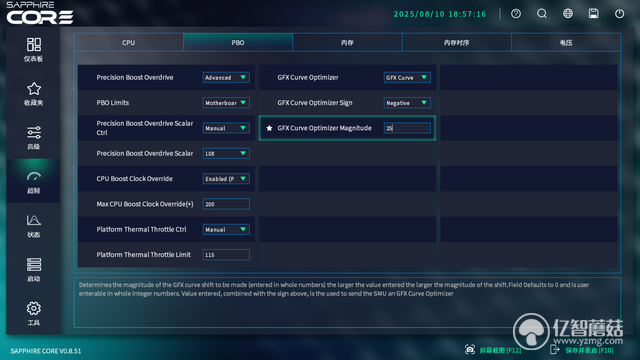Click the Platform Thermal Throttle Limit input field

point(226,255)
